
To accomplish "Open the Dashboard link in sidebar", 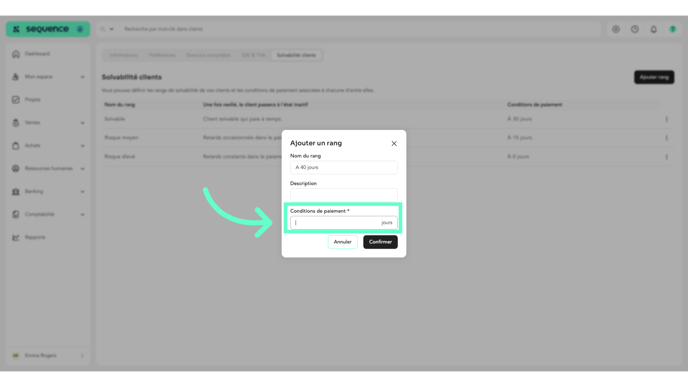I will (37, 54).
